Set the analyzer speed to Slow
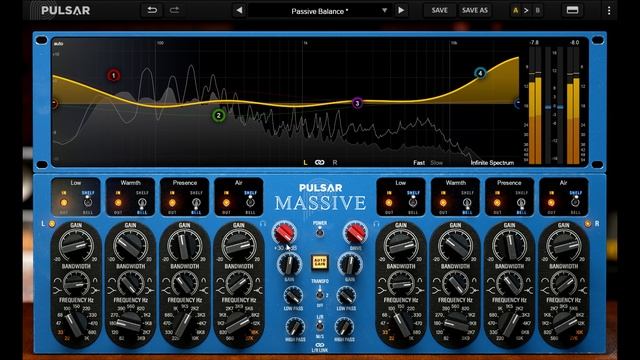Screen dimensions: 640x360 tap(436, 162)
